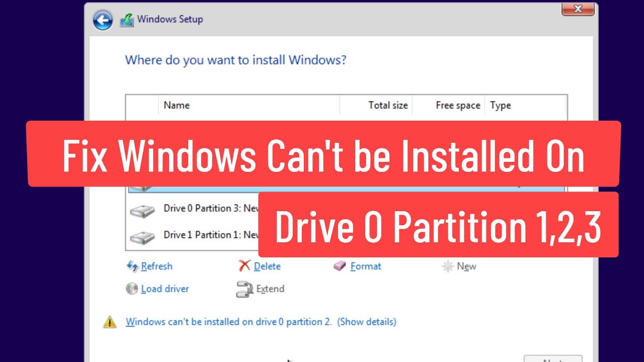Viewport: 644px width, 362px height.
Task: Click the Refresh icon
Action: coord(132,266)
